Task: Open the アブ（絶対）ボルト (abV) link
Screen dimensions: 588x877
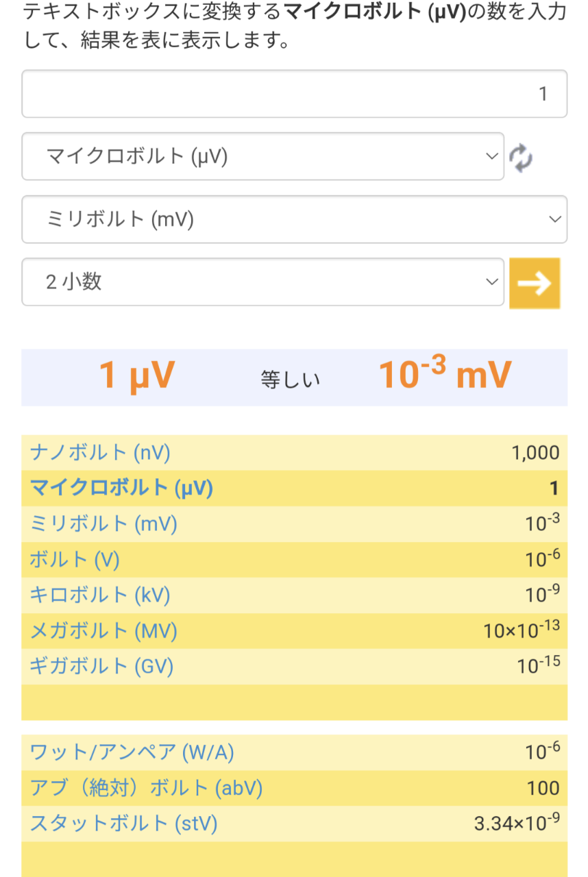Action: click(146, 788)
